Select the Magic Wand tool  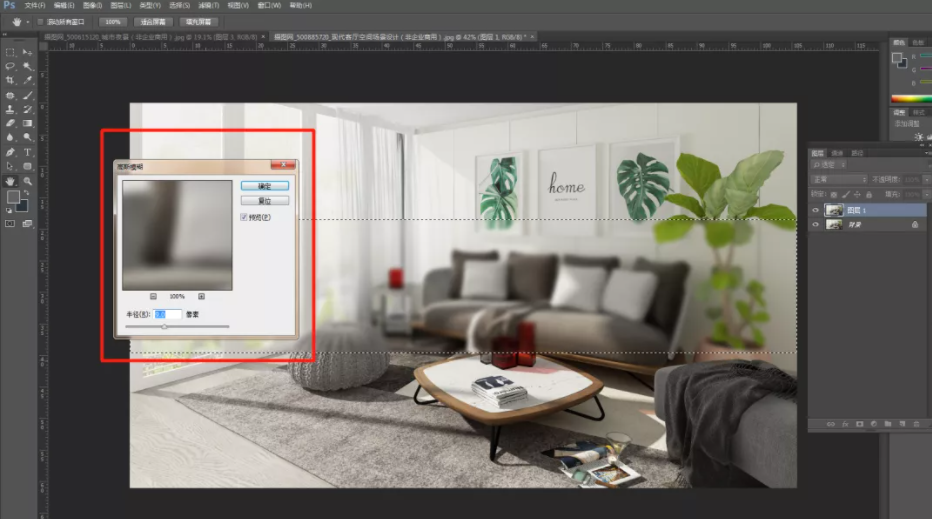click(x=27, y=66)
